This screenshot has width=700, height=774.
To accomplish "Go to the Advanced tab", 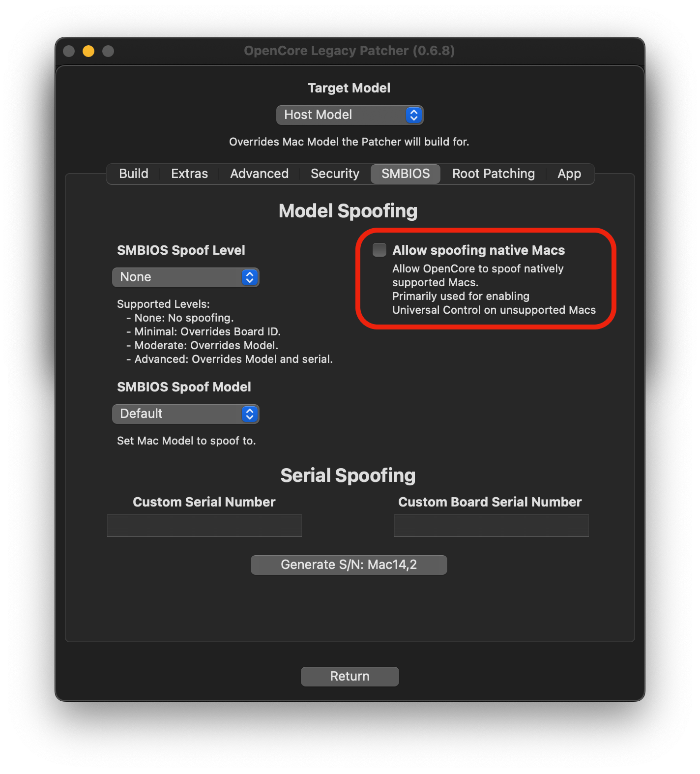I will 259,174.
